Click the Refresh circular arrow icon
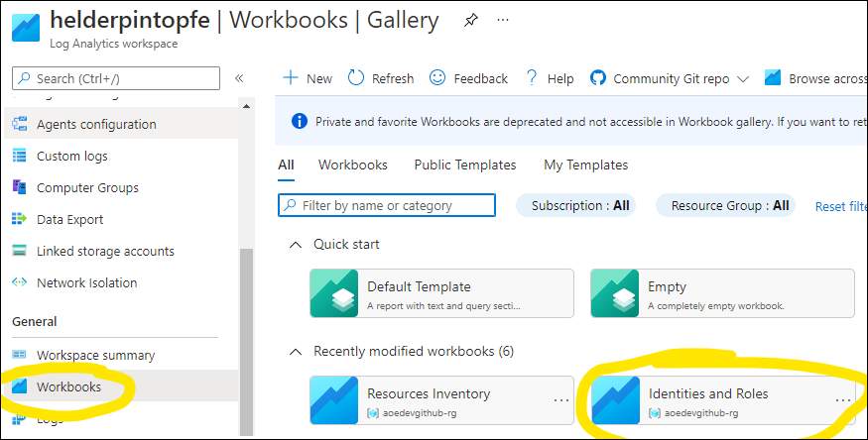Viewport: 868px width, 440px height. pos(355,78)
